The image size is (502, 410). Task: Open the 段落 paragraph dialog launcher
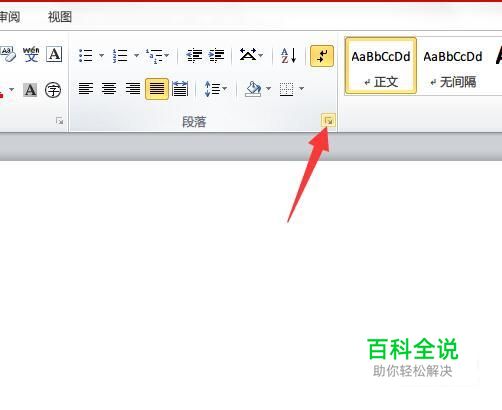pyautogui.click(x=329, y=121)
